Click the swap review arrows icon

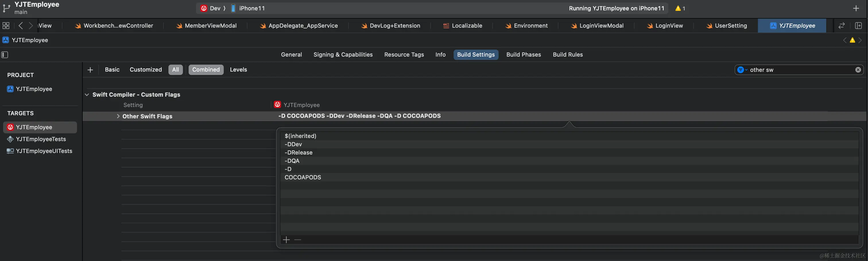(841, 26)
